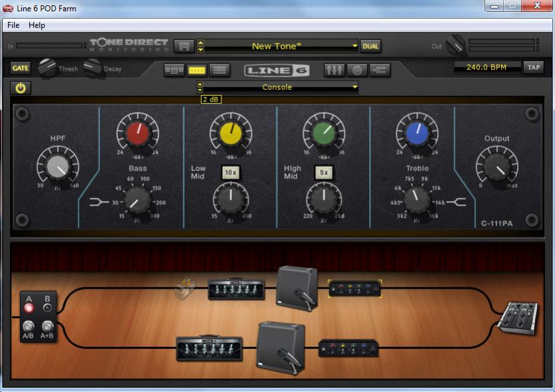Click the preset stepper arrows beside New Tone
The height and width of the screenshot is (392, 555).
tap(201, 47)
